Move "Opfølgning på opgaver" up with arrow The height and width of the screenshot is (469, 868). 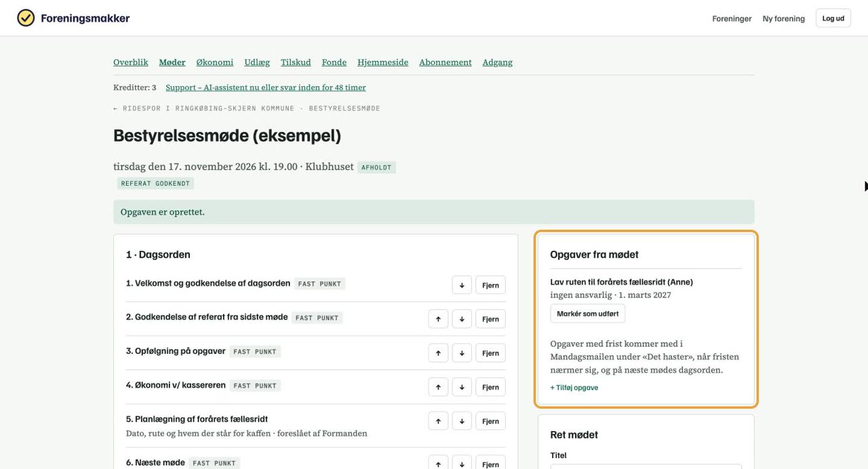pyautogui.click(x=438, y=353)
